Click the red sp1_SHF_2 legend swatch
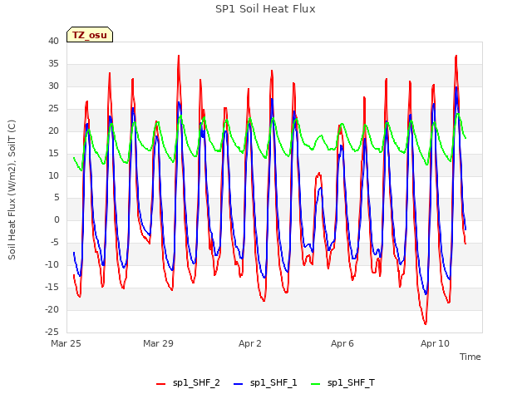The width and height of the screenshot is (532, 399). click(x=160, y=384)
